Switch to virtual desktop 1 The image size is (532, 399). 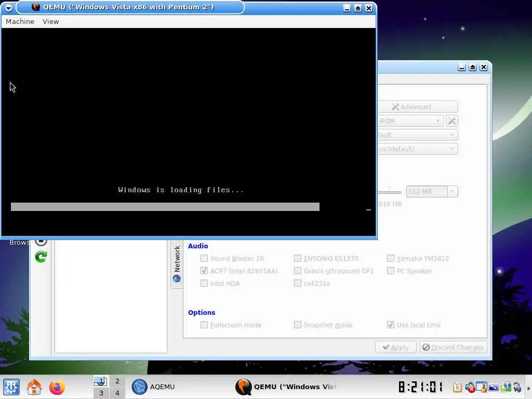101,381
